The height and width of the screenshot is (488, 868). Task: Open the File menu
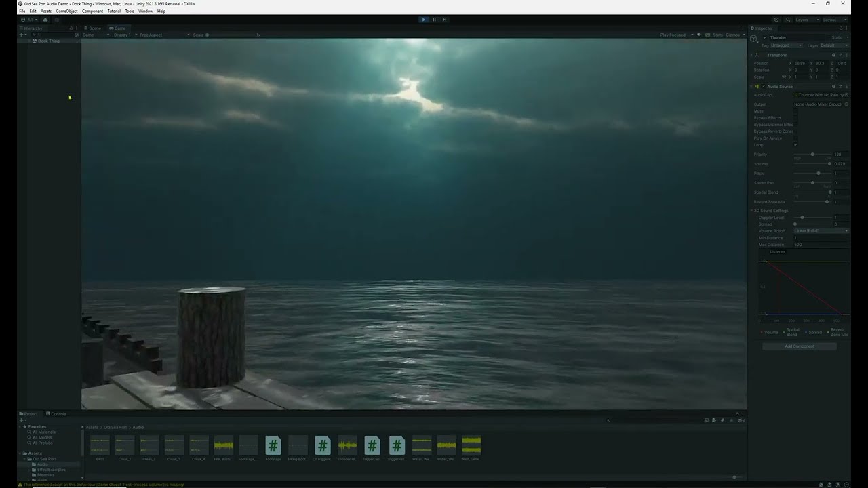click(x=22, y=11)
